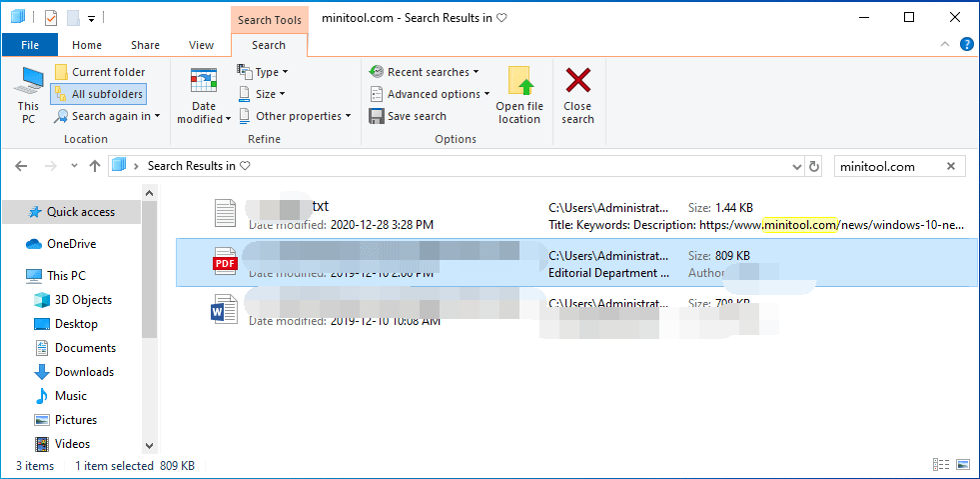Open the recent locations dropdown arrow
The image size is (980, 479).
pyautogui.click(x=74, y=166)
